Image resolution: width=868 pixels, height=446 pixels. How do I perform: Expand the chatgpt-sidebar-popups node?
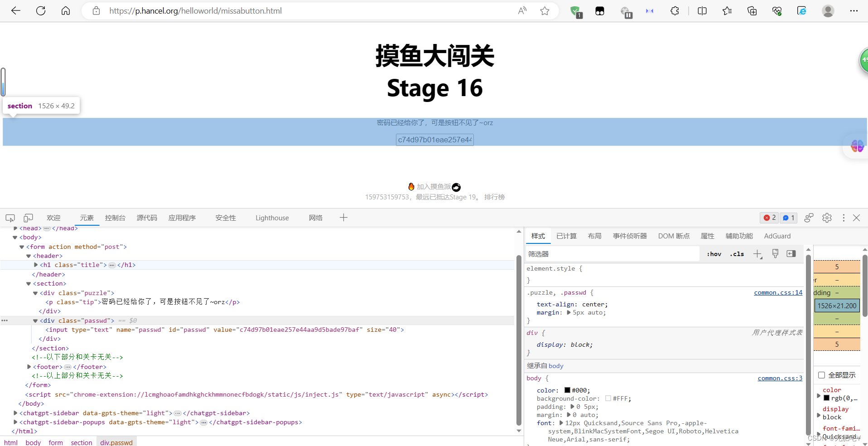[15, 422]
